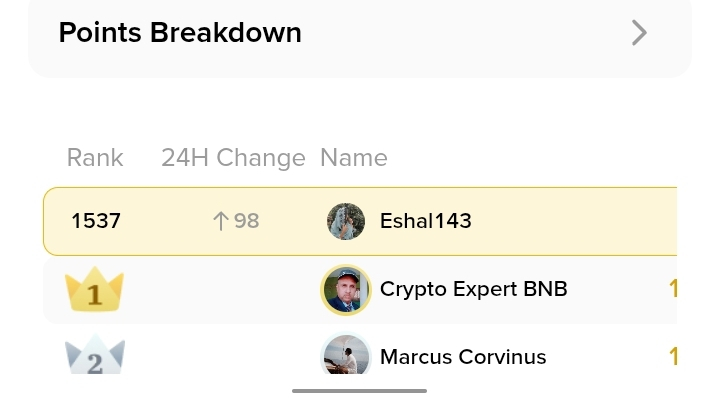Click the up arrow beside 98
720x404 pixels.
[221, 221]
